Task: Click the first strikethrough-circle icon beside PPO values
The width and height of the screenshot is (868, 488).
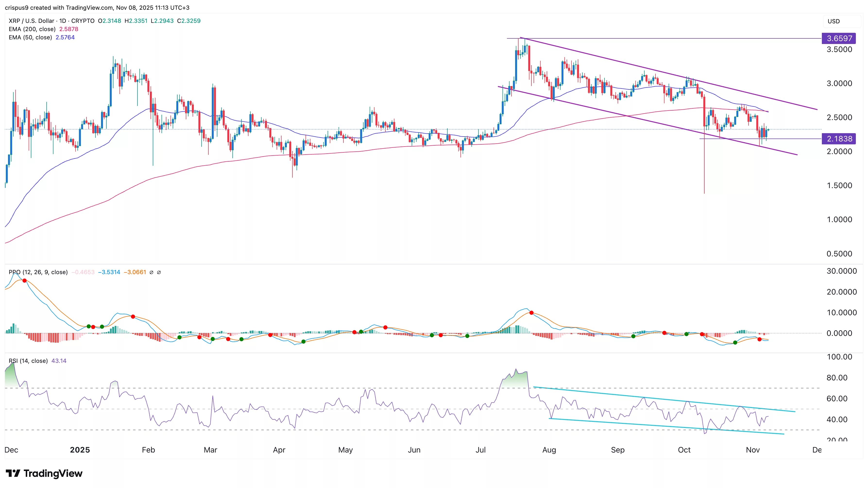Action: (152, 272)
